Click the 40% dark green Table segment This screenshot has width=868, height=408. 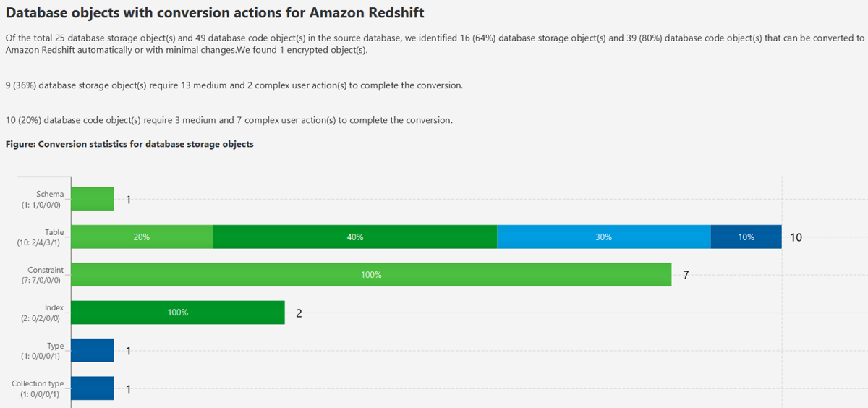click(355, 237)
